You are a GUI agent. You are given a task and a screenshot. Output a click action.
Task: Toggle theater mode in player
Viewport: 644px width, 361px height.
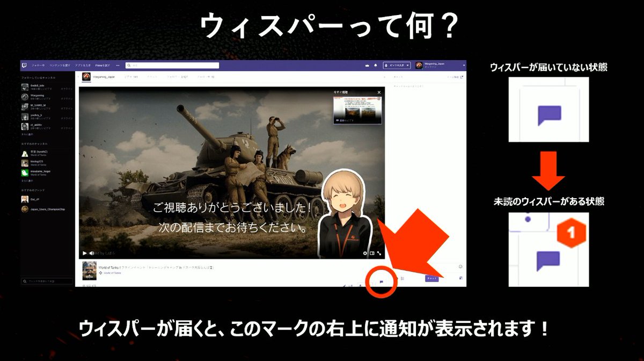[x=372, y=253]
